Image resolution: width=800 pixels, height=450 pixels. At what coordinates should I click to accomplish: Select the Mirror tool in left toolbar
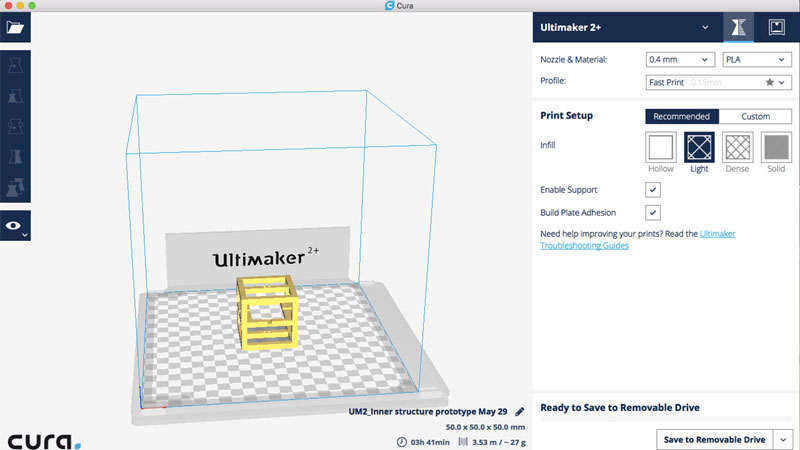[x=15, y=157]
